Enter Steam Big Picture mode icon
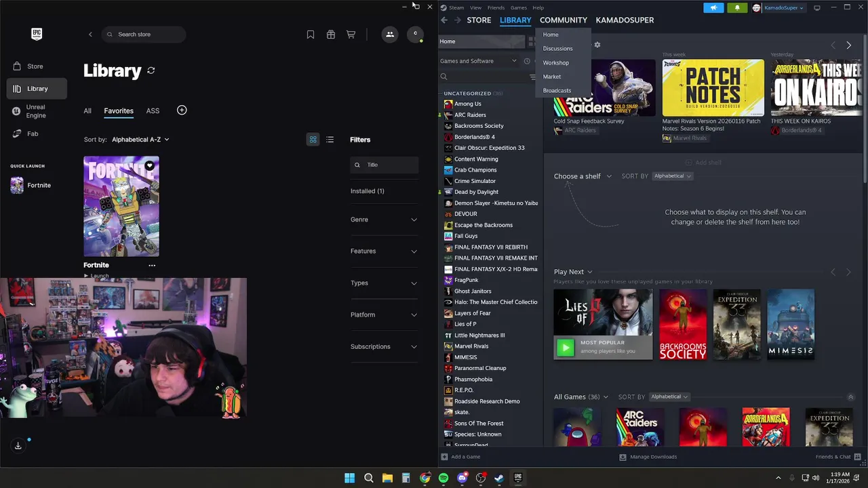 (x=817, y=7)
